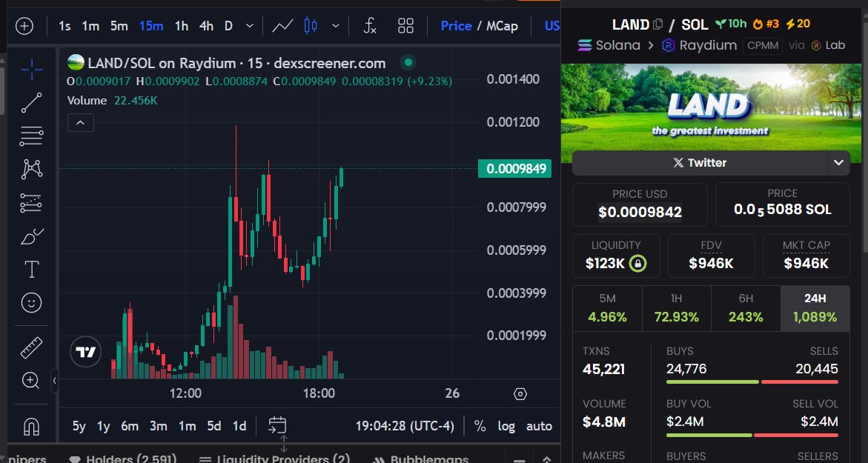Toggle the auto scale

tap(539, 426)
